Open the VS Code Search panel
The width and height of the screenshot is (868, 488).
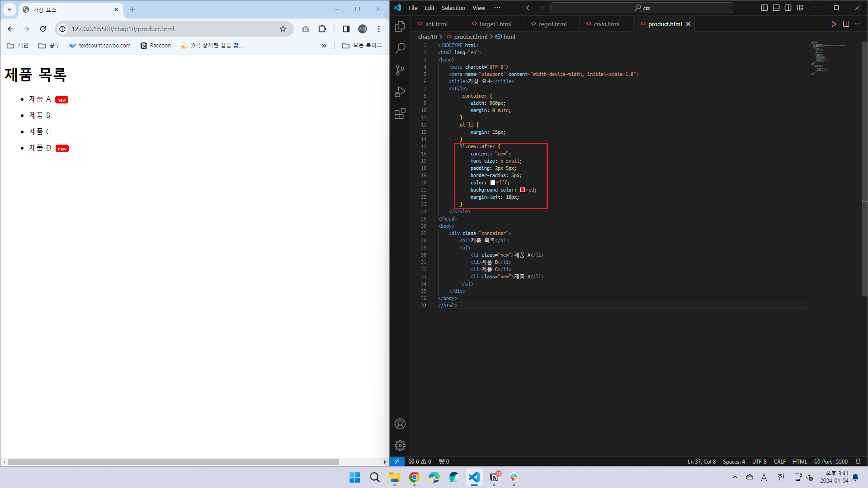pos(400,48)
